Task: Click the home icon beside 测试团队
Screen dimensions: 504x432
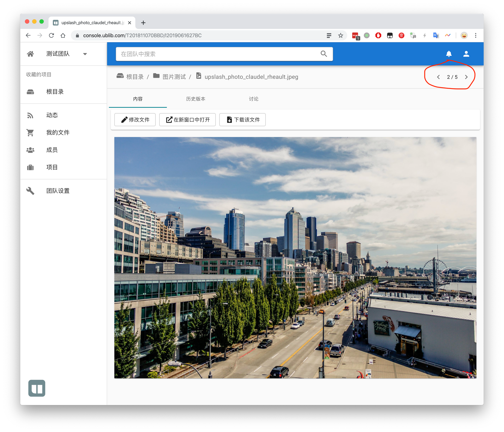Action: point(30,54)
